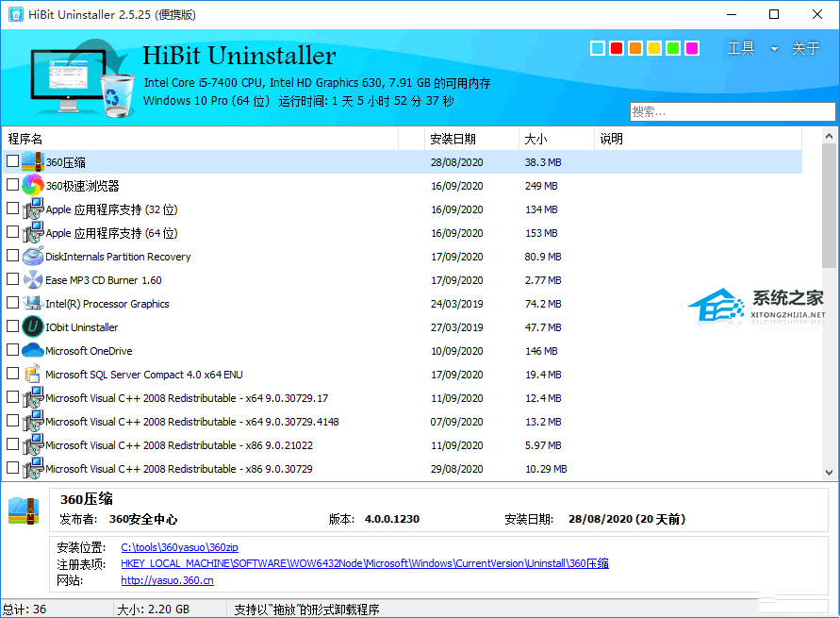The image size is (840, 618).
Task: Check the Microsoft OneDrive checkbox
Action: coord(12,349)
